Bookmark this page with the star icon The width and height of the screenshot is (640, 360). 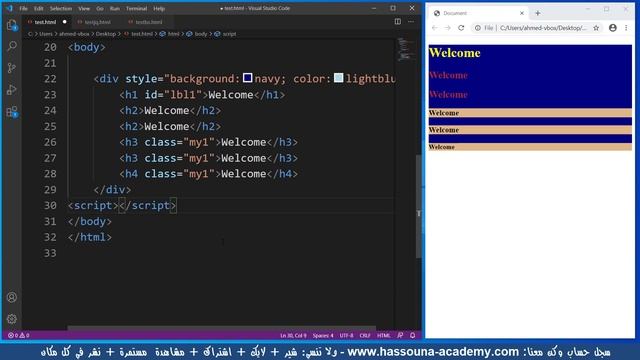point(596,28)
